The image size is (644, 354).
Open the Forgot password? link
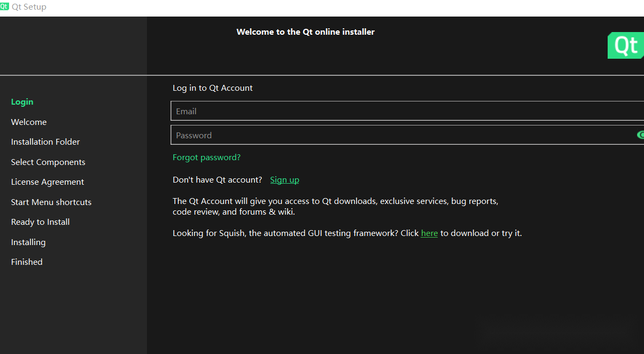pos(206,158)
